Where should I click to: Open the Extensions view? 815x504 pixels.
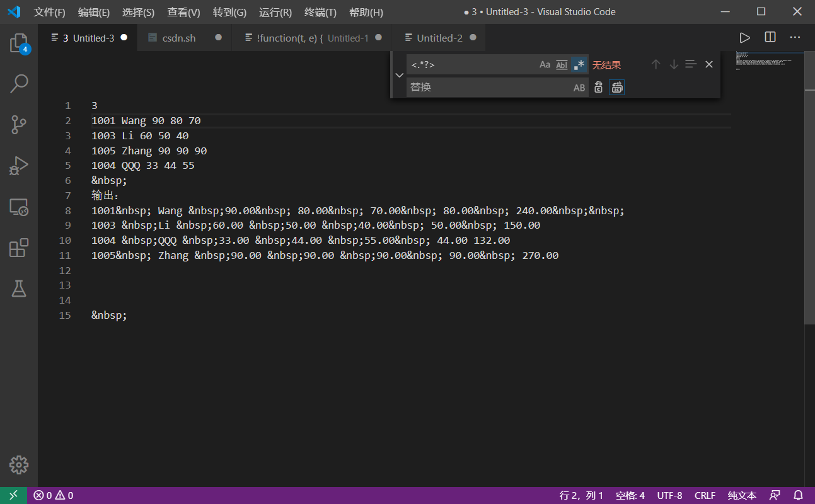point(19,248)
